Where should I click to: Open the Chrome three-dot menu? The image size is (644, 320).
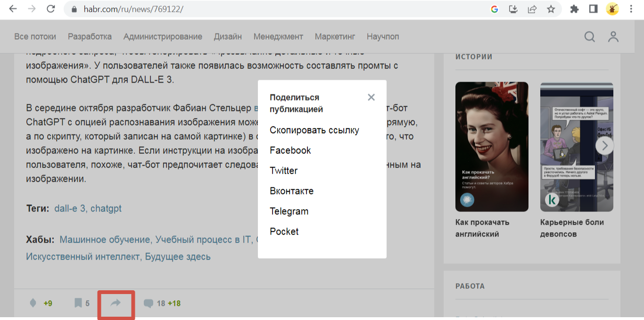click(631, 9)
